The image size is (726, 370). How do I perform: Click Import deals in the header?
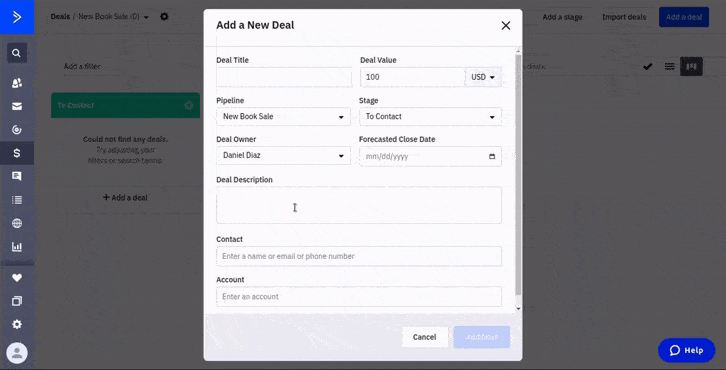[x=624, y=17]
